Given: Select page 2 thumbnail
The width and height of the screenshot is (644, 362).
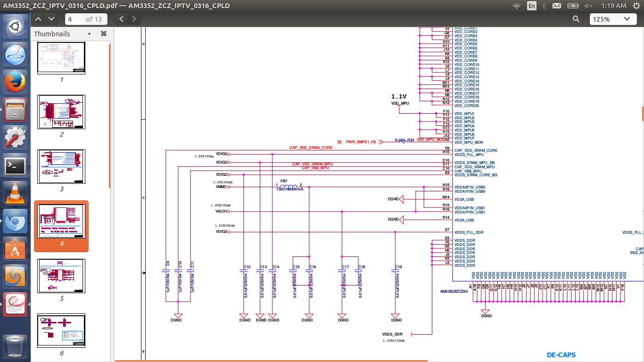Looking at the screenshot, I should pos(61,112).
